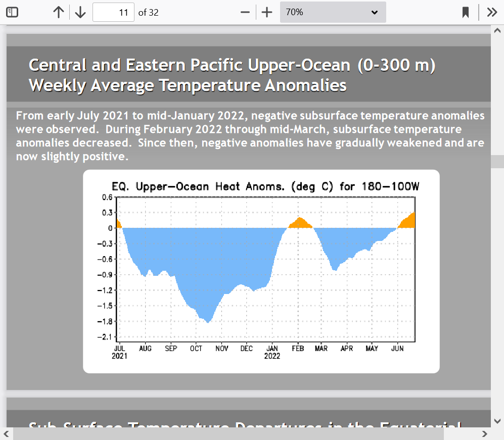This screenshot has width=504, height=440.
Task: Click the vertical scrollbar up arrow
Action: coord(497,30)
